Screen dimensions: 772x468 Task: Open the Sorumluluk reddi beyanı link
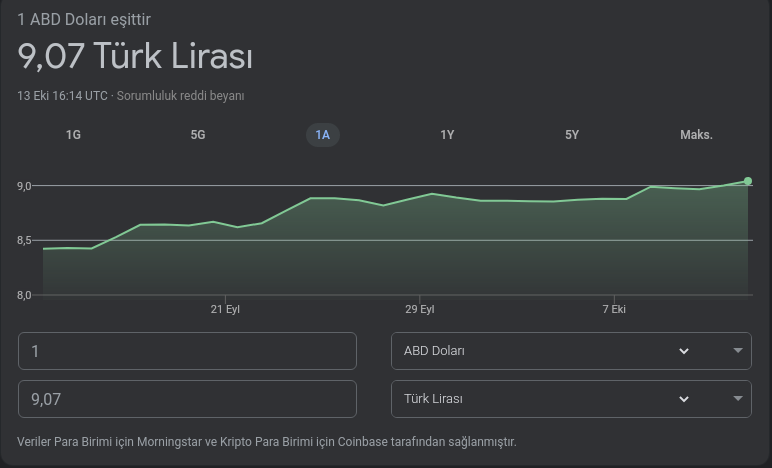click(x=180, y=96)
